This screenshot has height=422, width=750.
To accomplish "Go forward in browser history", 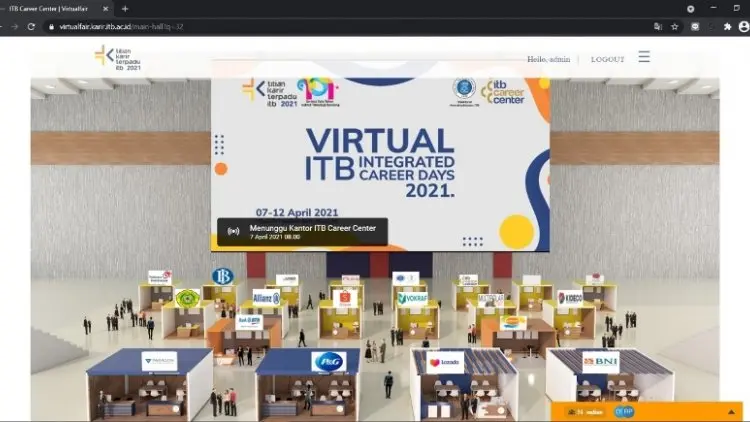I will click(x=14, y=27).
